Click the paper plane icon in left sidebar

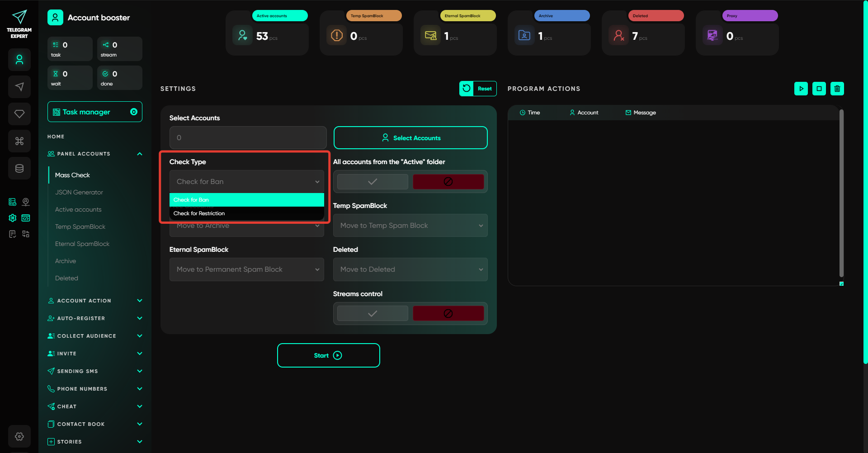[19, 87]
